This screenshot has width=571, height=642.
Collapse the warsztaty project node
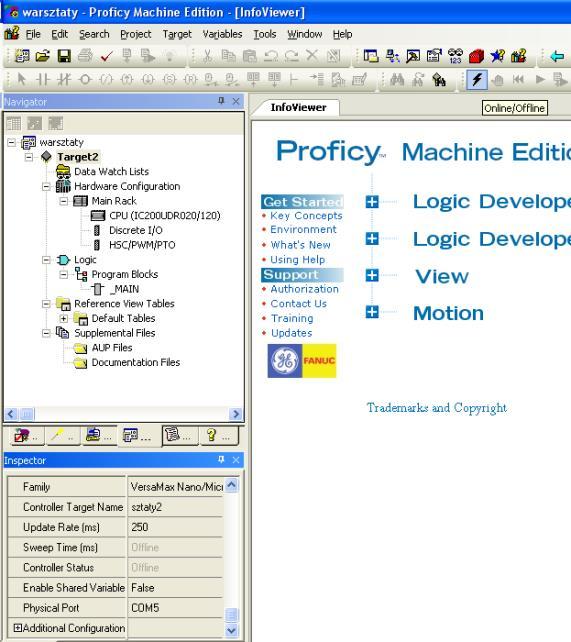click(x=11, y=142)
